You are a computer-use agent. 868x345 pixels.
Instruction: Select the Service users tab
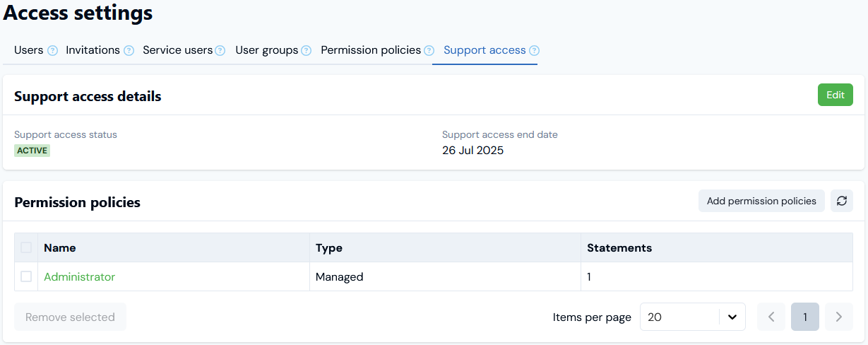[x=177, y=50]
